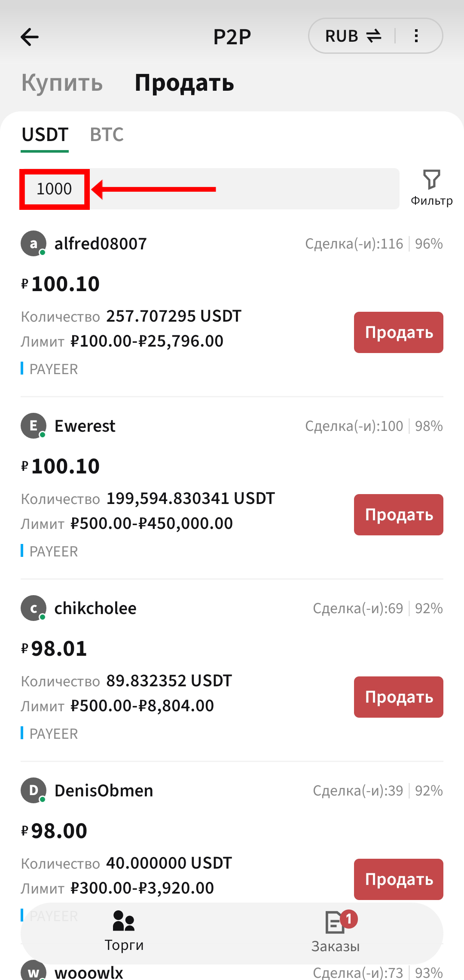This screenshot has width=464, height=980.
Task: Tap alfred08007 avatar icon
Action: click(34, 243)
